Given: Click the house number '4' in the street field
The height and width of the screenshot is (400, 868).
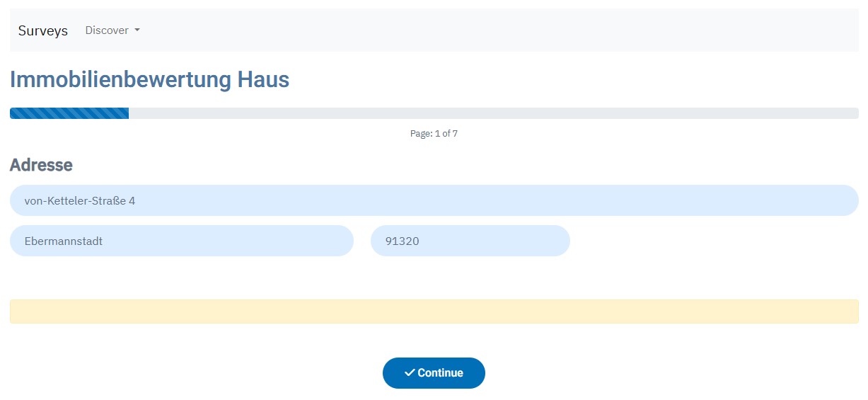Looking at the screenshot, I should (132, 201).
